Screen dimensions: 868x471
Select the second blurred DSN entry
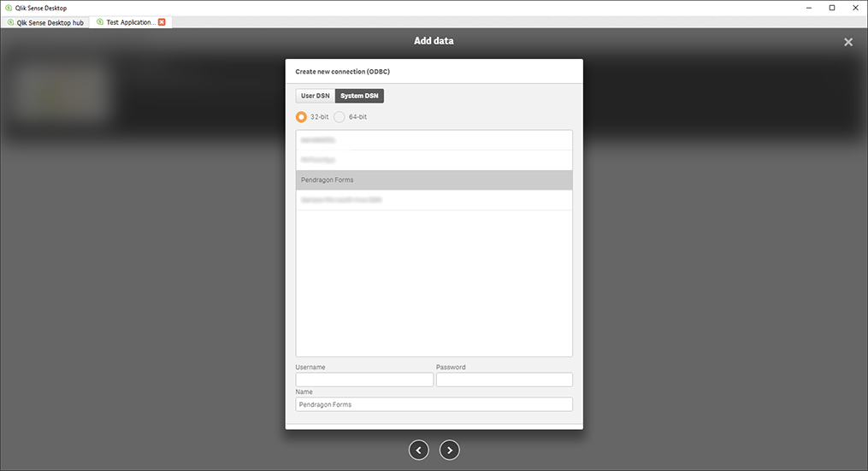point(434,160)
